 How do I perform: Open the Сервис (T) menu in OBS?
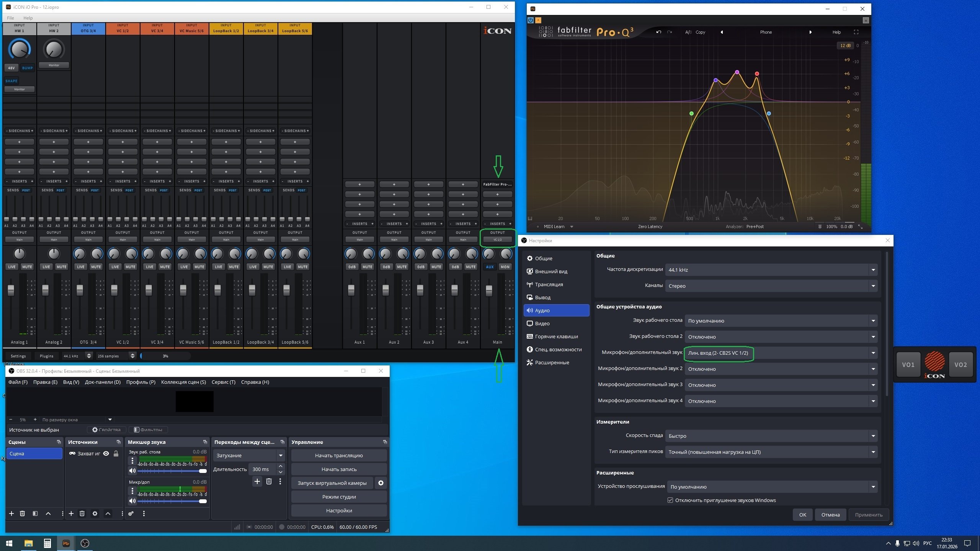(223, 382)
